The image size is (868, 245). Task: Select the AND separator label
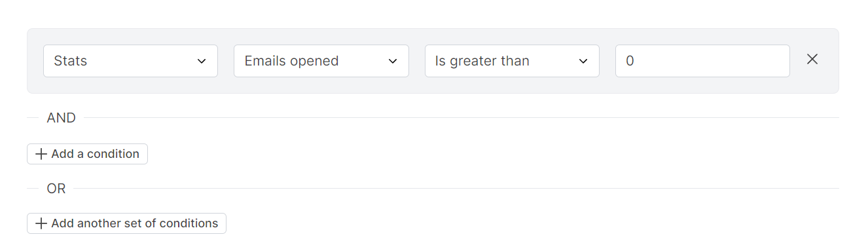[x=62, y=118]
